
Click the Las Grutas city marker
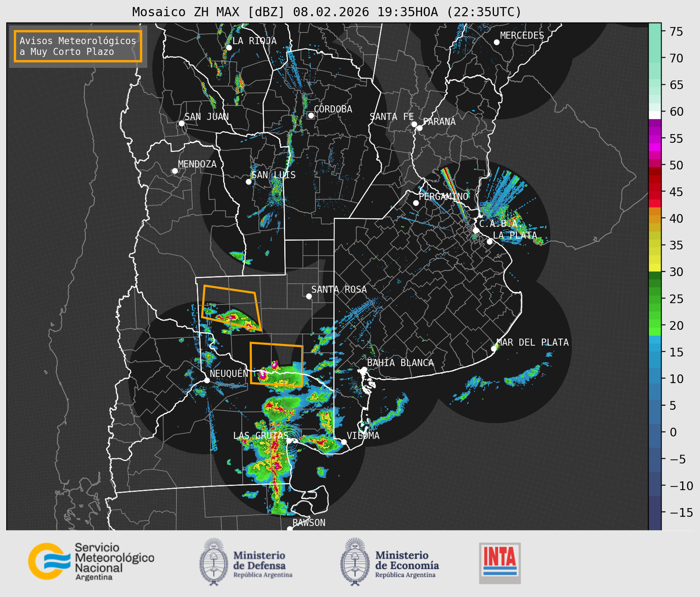point(289,441)
